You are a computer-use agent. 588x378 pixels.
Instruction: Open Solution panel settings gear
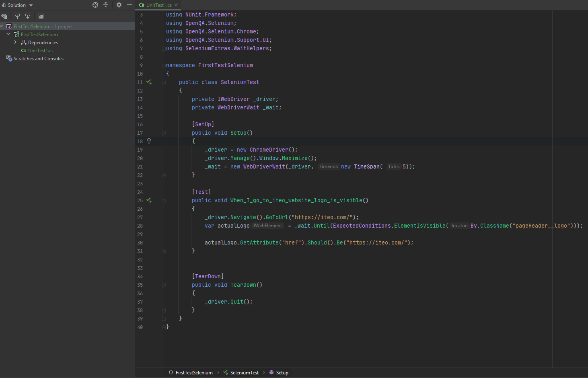coord(119,5)
